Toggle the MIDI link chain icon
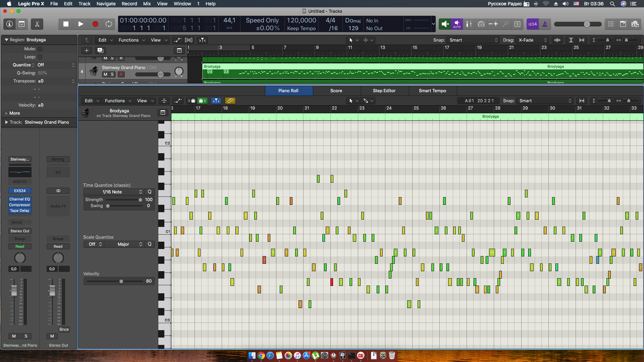Screen dimensions: 644x362 pyautogui.click(x=230, y=101)
